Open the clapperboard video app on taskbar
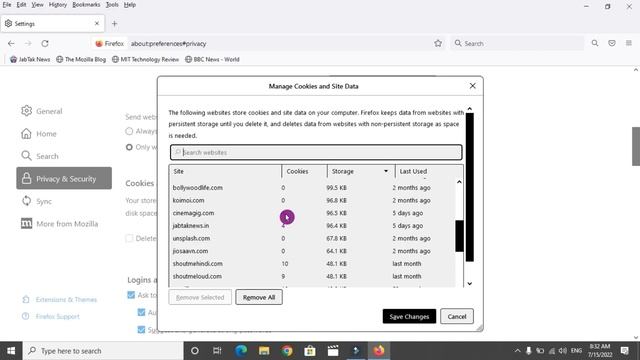This screenshot has width=640, height=360. [333, 351]
